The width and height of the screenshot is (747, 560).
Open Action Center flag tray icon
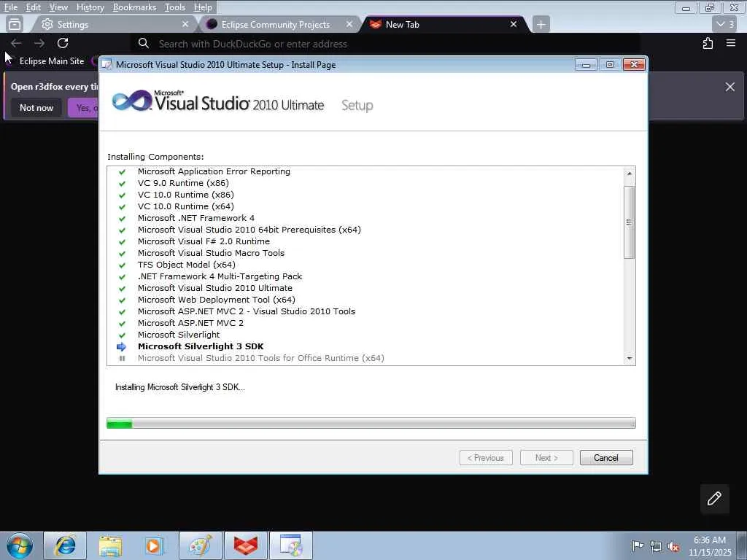(x=638, y=545)
